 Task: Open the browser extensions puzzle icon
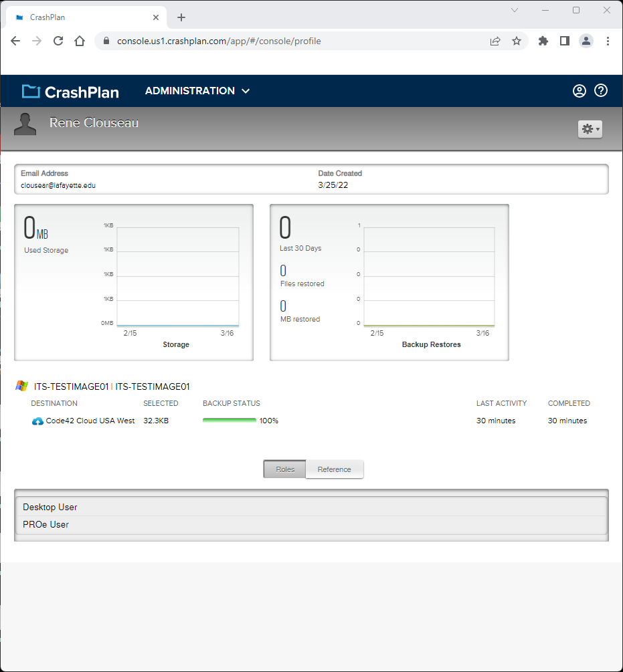click(x=543, y=41)
